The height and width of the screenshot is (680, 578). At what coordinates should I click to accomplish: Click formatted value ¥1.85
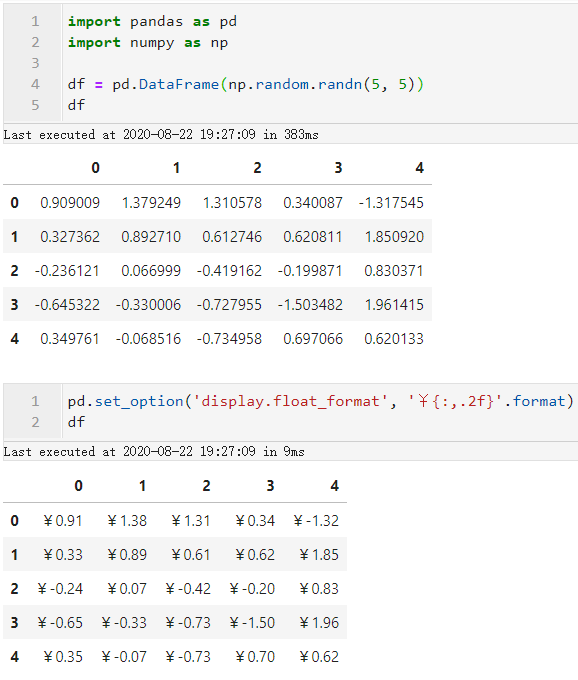(x=319, y=555)
